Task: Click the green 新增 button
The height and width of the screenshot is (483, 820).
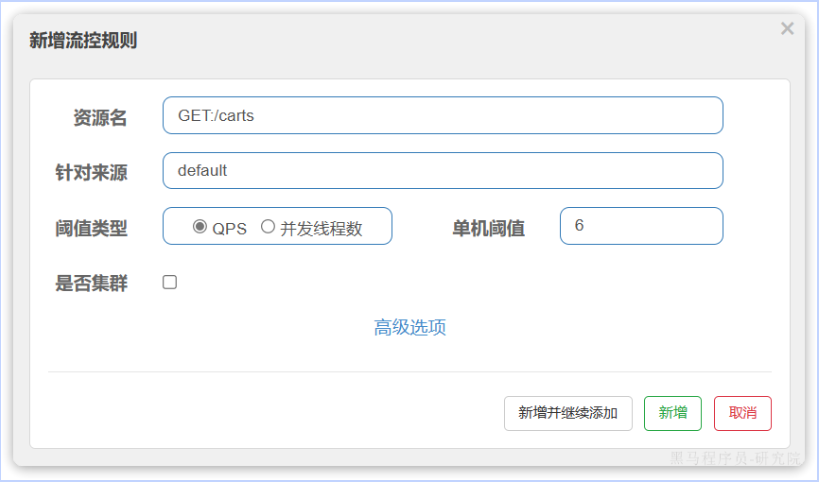Action: tap(673, 413)
